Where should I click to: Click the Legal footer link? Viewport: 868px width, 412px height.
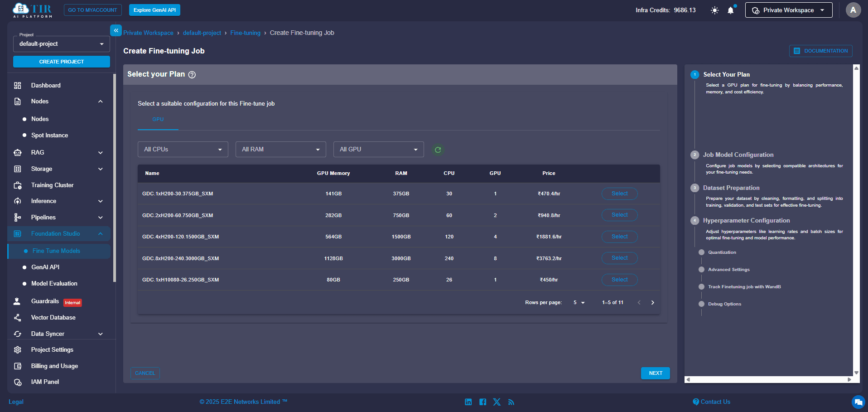[x=16, y=402]
